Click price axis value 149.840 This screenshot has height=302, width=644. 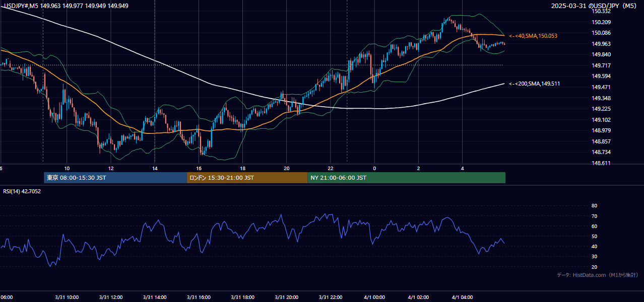point(601,54)
